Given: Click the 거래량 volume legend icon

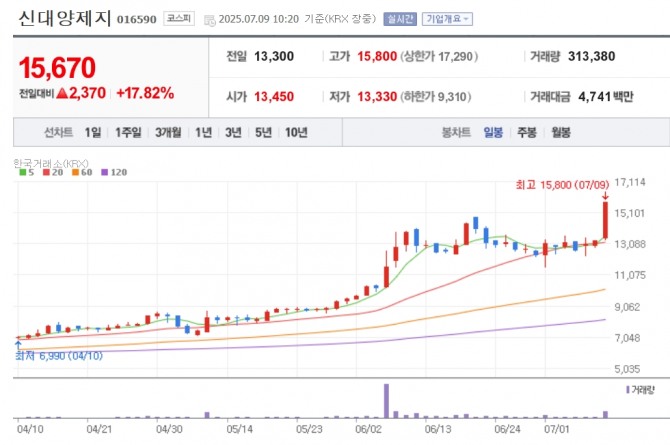Looking at the screenshot, I should pyautogui.click(x=627, y=388).
